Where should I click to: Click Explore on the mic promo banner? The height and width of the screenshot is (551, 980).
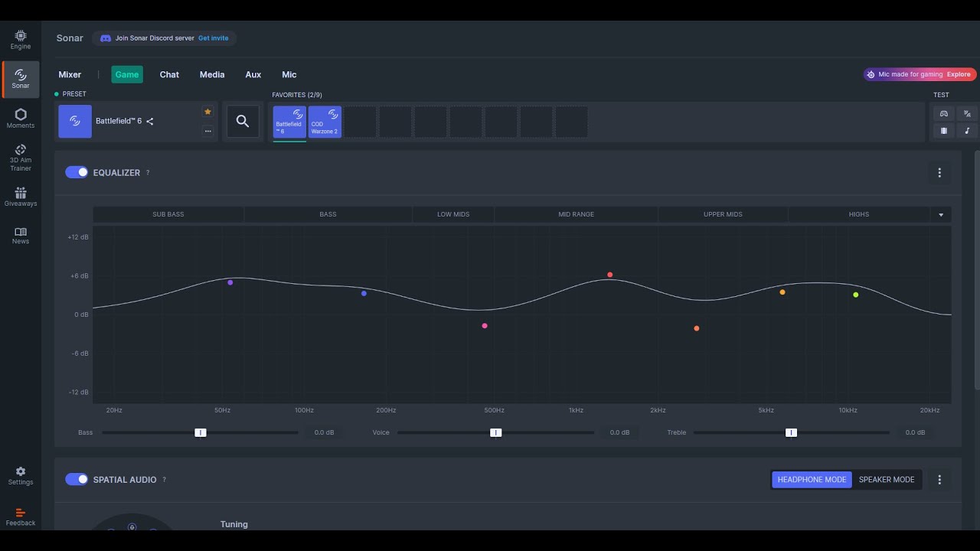[959, 74]
